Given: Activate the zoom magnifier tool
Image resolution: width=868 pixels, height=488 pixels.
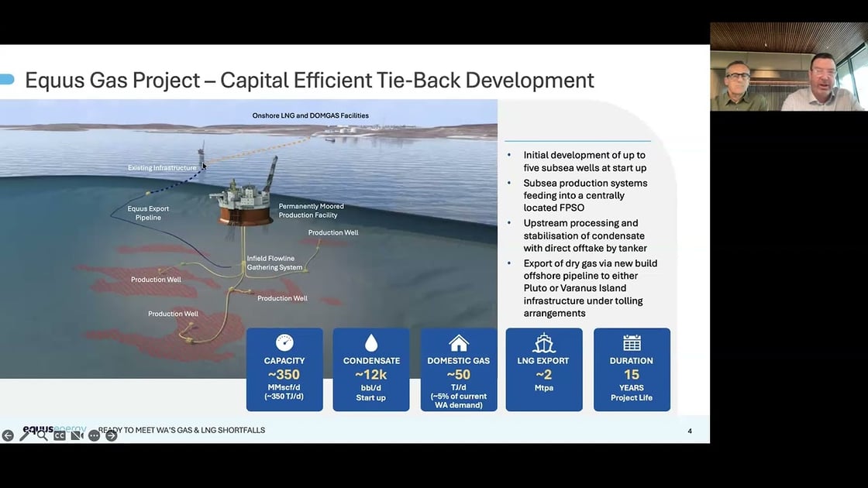Looking at the screenshot, I should coord(42,436).
